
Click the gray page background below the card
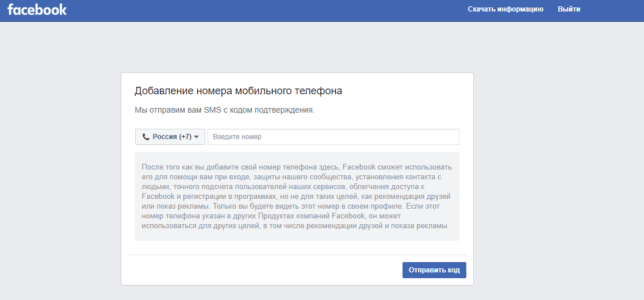pyautogui.click(x=297, y=294)
